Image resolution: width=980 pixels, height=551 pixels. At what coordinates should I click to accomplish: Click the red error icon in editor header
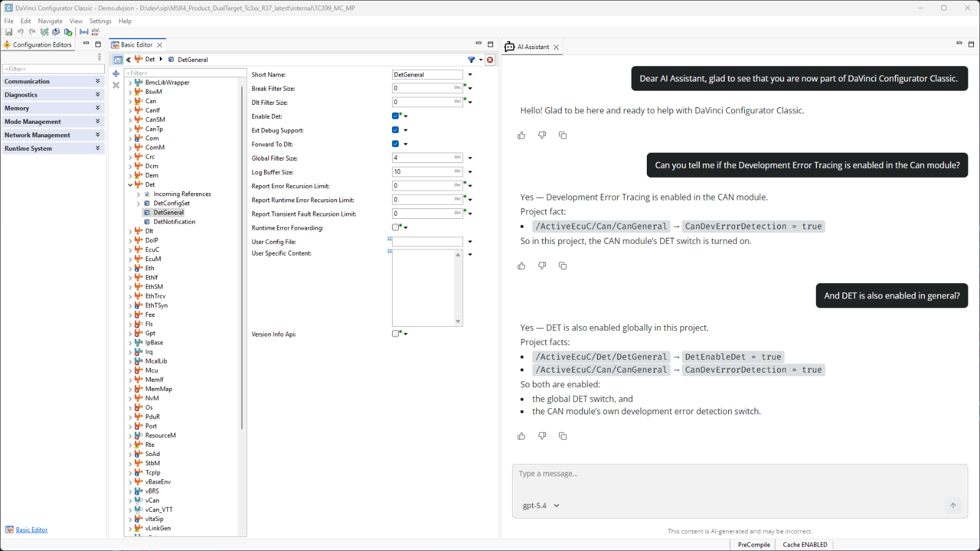[490, 59]
